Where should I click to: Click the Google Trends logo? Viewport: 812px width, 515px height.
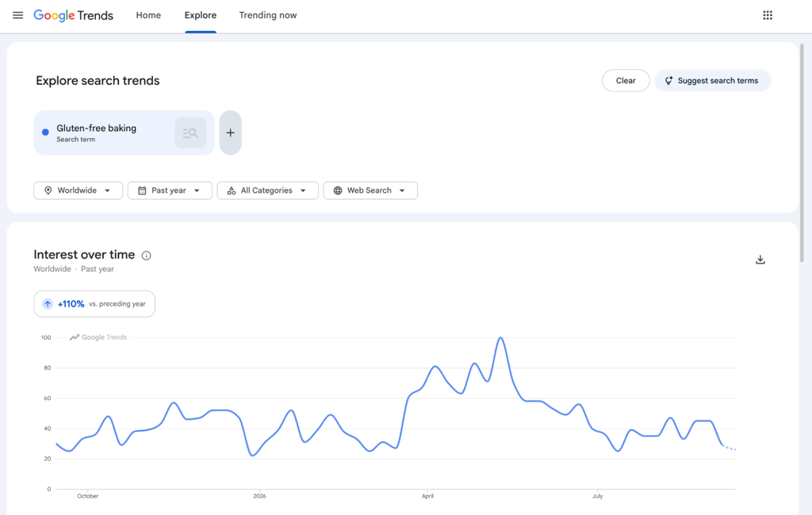click(73, 16)
